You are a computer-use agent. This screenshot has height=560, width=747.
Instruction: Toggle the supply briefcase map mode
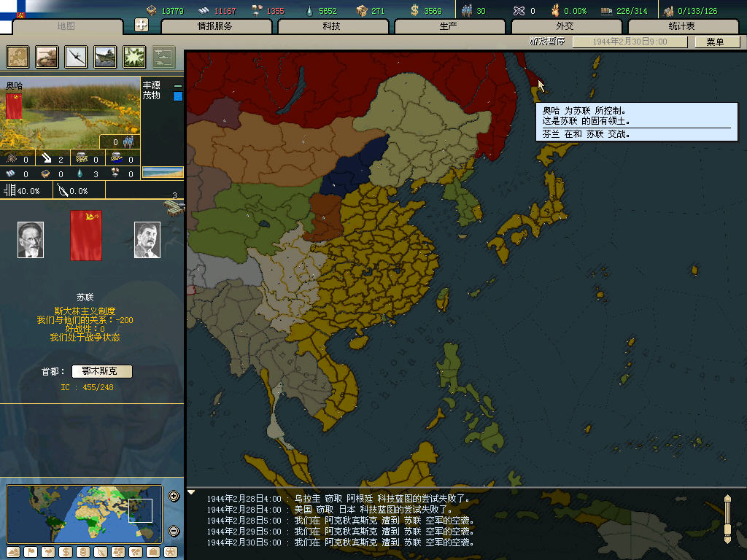point(152,551)
